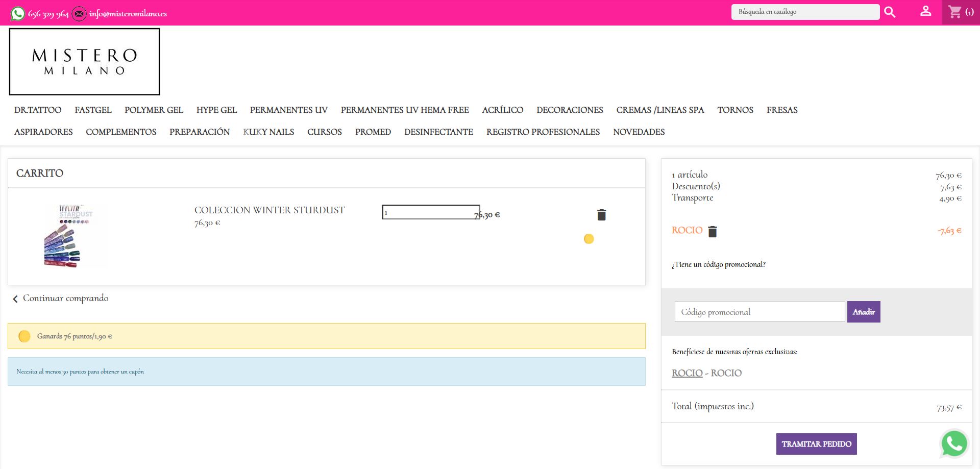Image resolution: width=980 pixels, height=469 pixels.
Task: Go to POLYMER GEL category
Action: [x=154, y=110]
